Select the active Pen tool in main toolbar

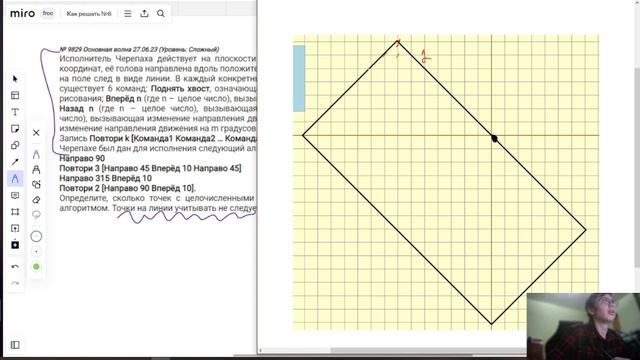point(15,178)
